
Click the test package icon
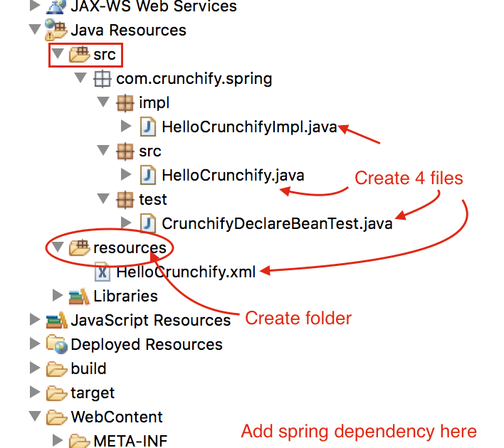point(125,200)
